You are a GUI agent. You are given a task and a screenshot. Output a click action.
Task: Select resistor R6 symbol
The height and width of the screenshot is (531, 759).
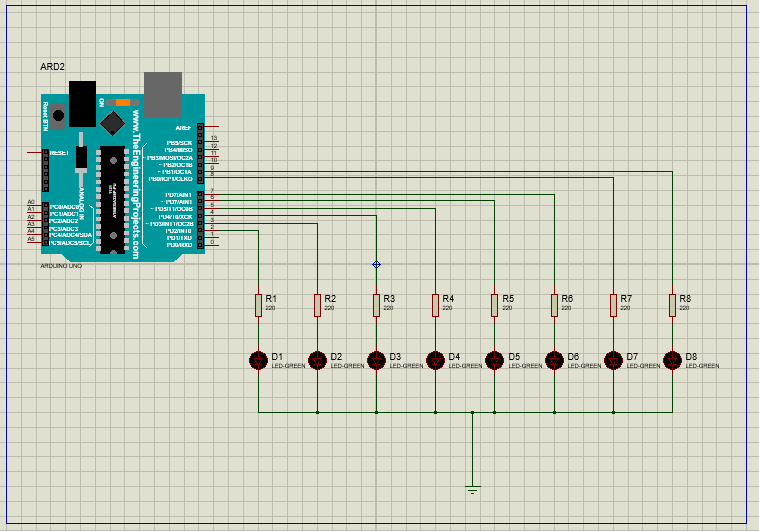point(554,305)
